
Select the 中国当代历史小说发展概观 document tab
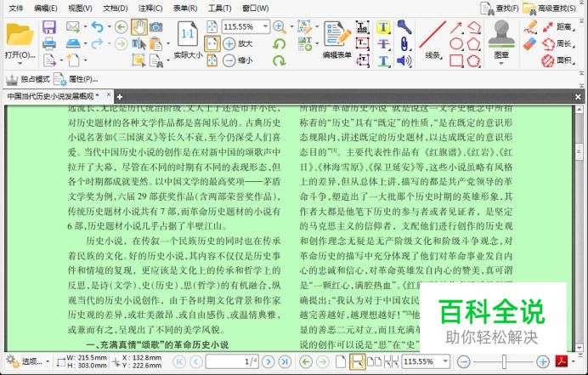pyautogui.click(x=57, y=96)
